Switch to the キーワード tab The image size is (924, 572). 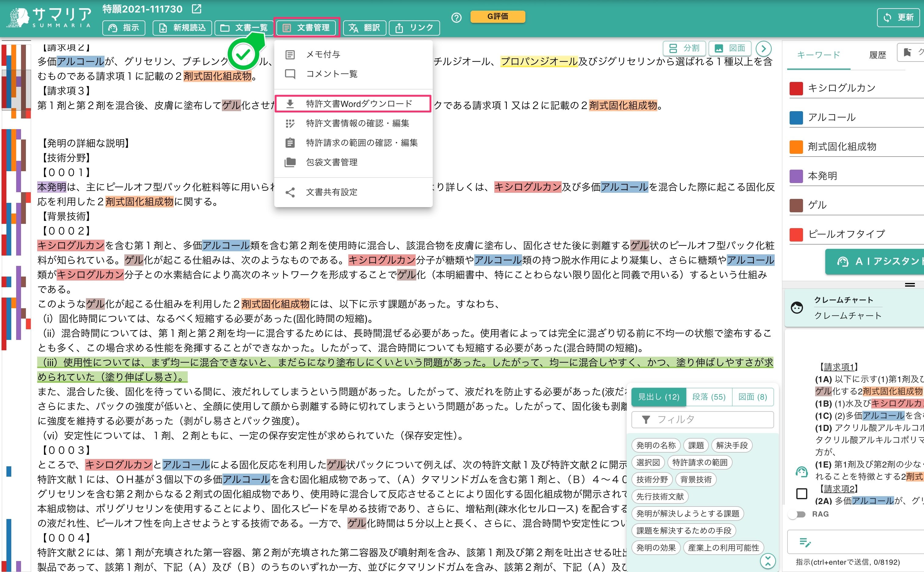818,55
